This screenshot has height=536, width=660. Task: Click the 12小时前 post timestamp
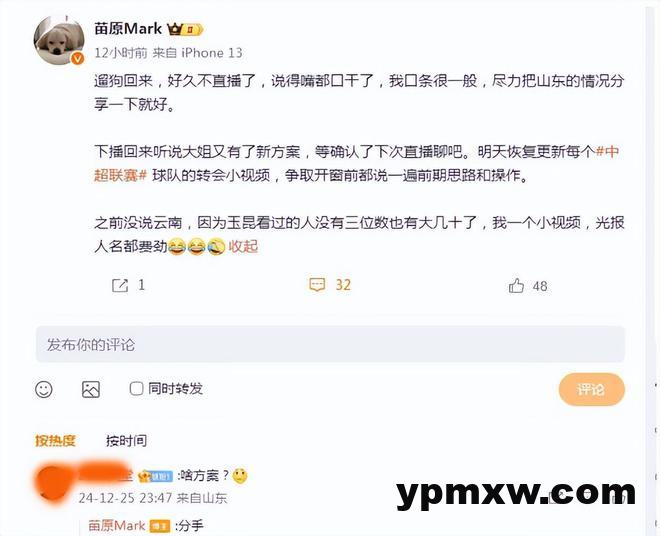[121, 53]
